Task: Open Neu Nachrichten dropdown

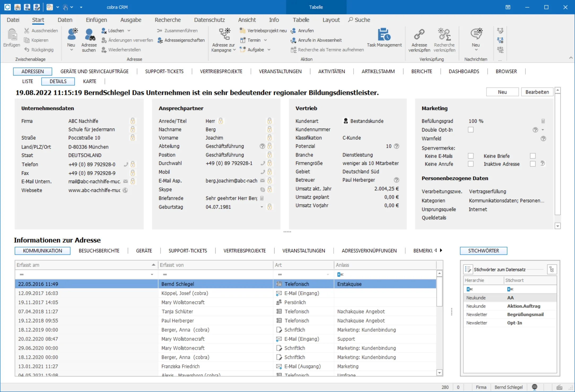Action: (476, 50)
